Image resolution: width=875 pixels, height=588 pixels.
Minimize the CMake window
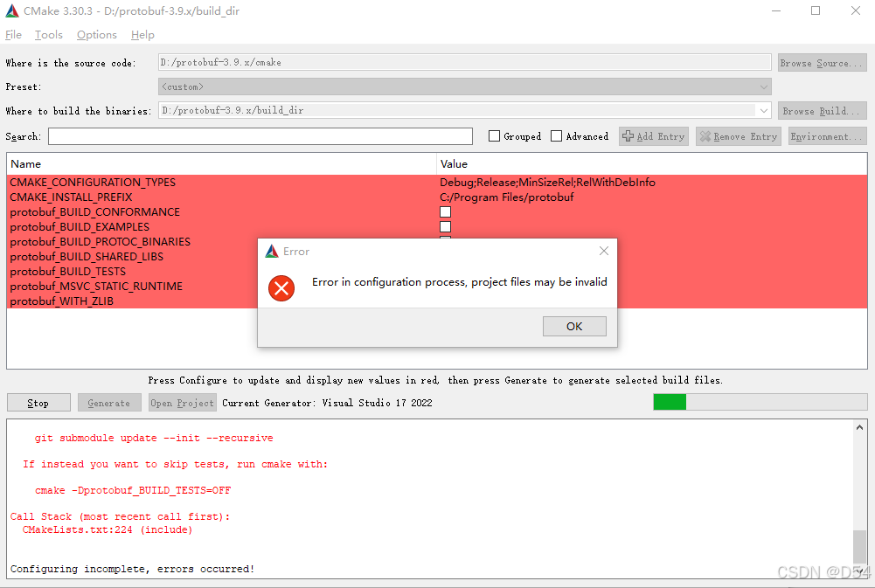[776, 10]
